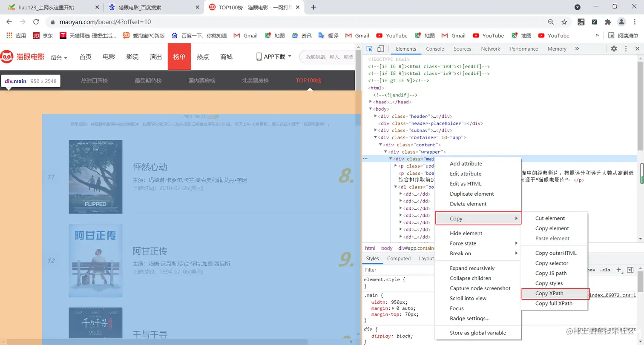Open the 绍兴 city dropdown
The height and width of the screenshot is (345, 644).
click(59, 57)
